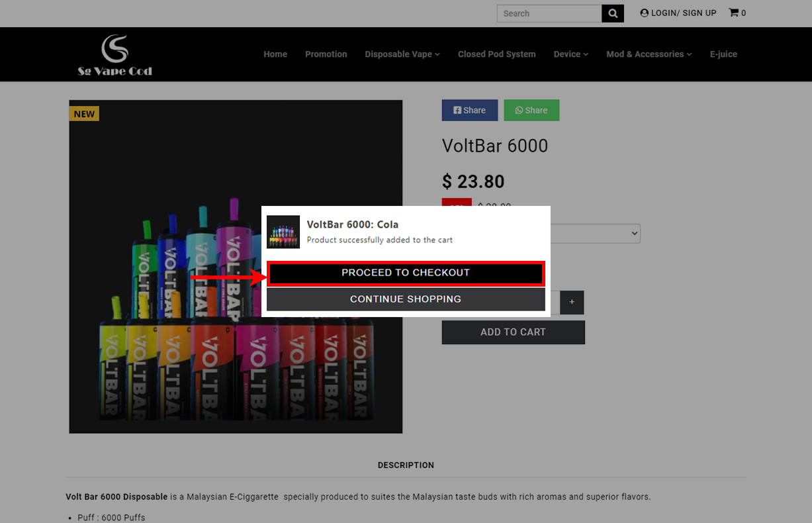Click CONTINUE SHOPPING button
The width and height of the screenshot is (812, 523).
click(406, 299)
